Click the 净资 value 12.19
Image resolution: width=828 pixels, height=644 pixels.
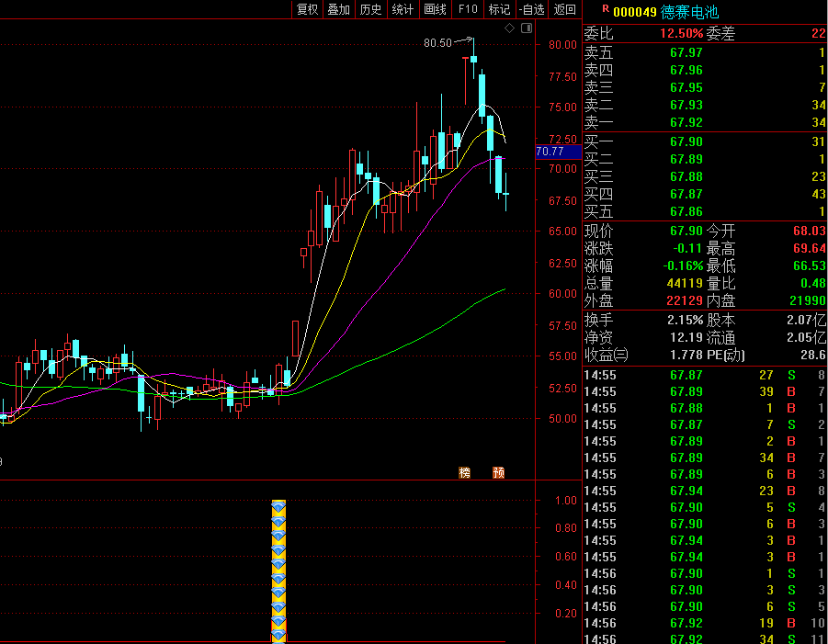686,337
